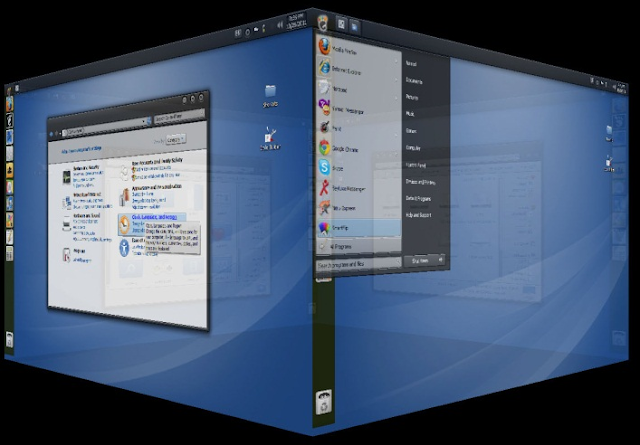Expand the Firefox jump list arrow
The height and width of the screenshot is (445, 640).
(396, 61)
